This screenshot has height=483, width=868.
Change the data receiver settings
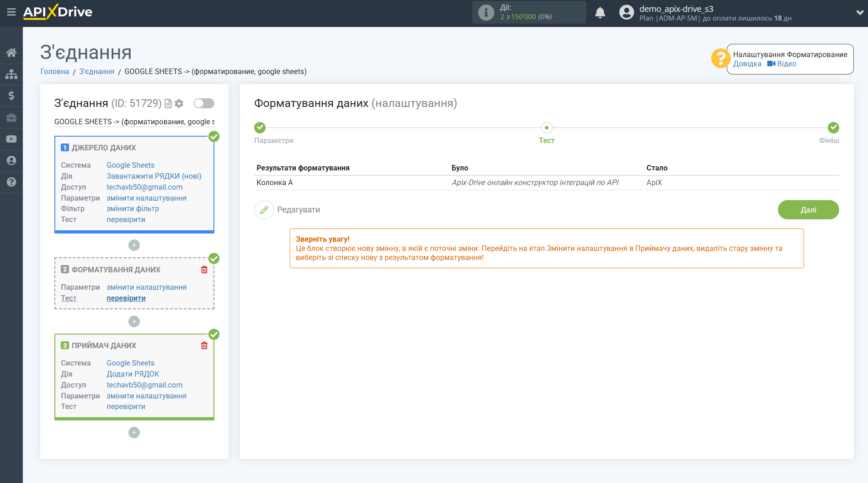(x=146, y=396)
